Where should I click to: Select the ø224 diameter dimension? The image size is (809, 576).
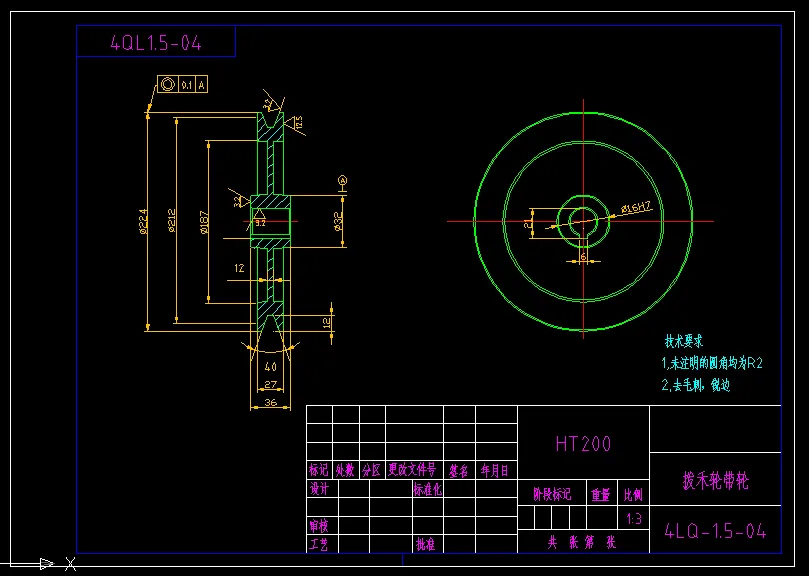(143, 221)
